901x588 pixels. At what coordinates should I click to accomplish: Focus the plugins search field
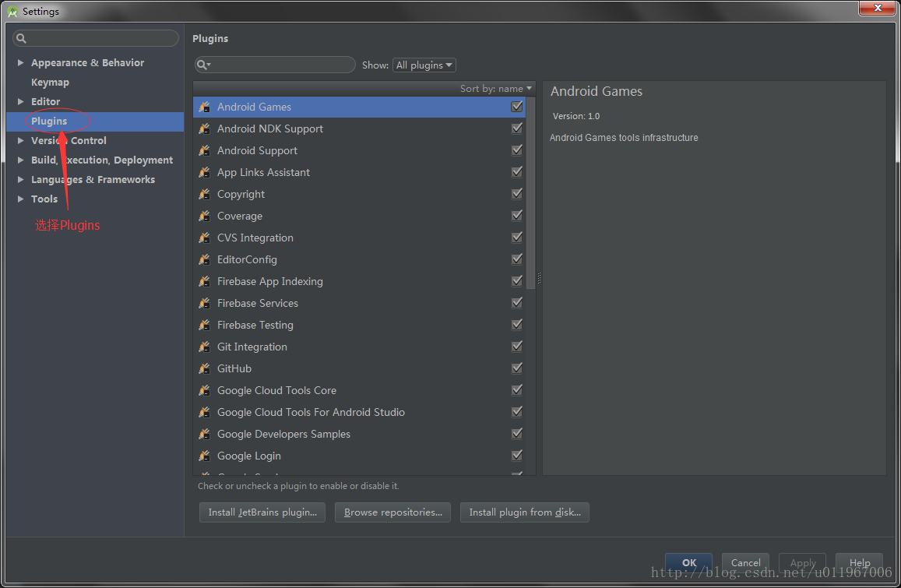coord(275,65)
